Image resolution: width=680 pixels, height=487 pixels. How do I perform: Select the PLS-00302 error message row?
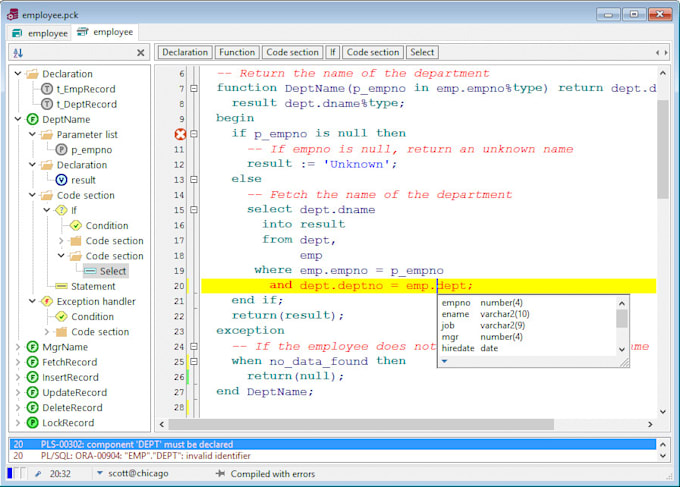point(333,444)
